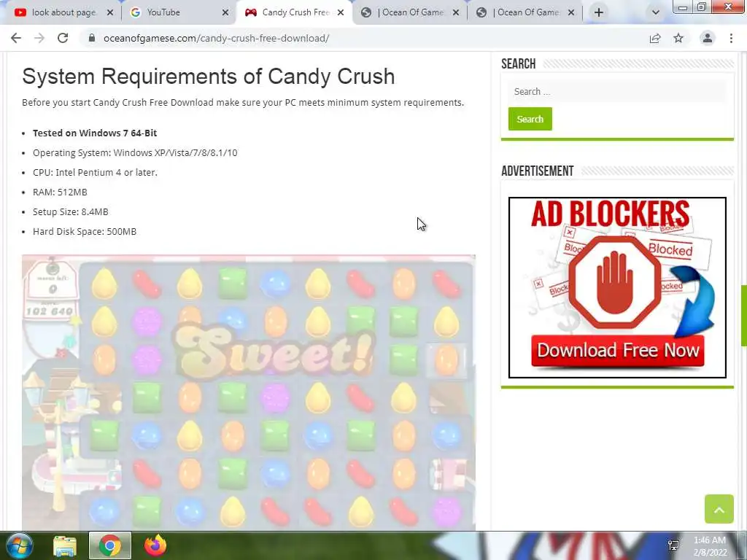Go back to the previous page

pyautogui.click(x=16, y=38)
